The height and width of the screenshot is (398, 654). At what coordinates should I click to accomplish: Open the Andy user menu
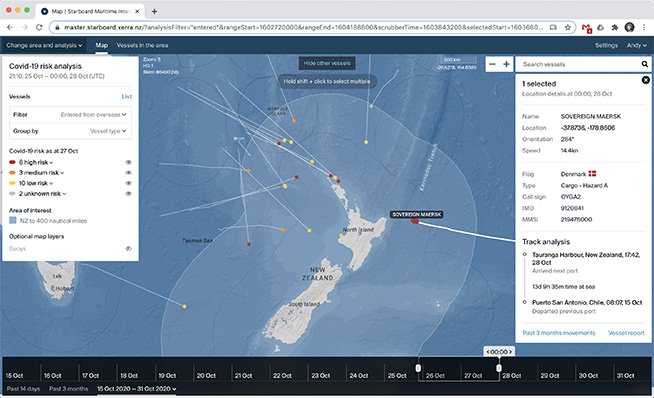636,45
